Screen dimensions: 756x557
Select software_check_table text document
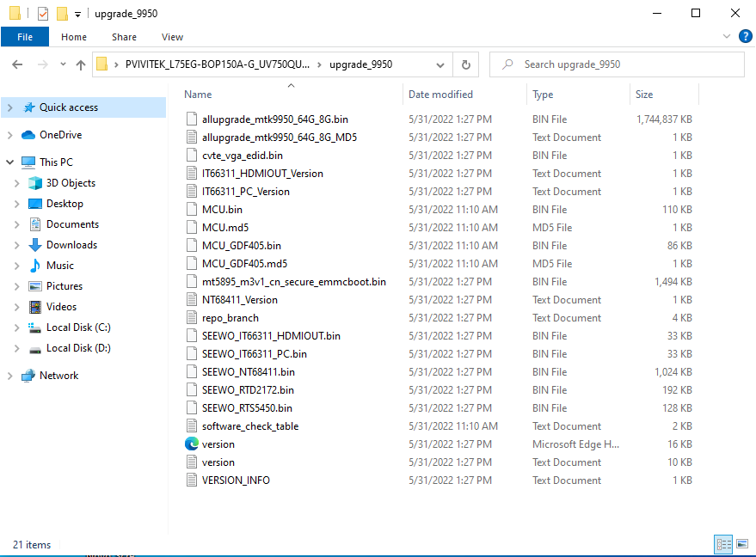250,426
